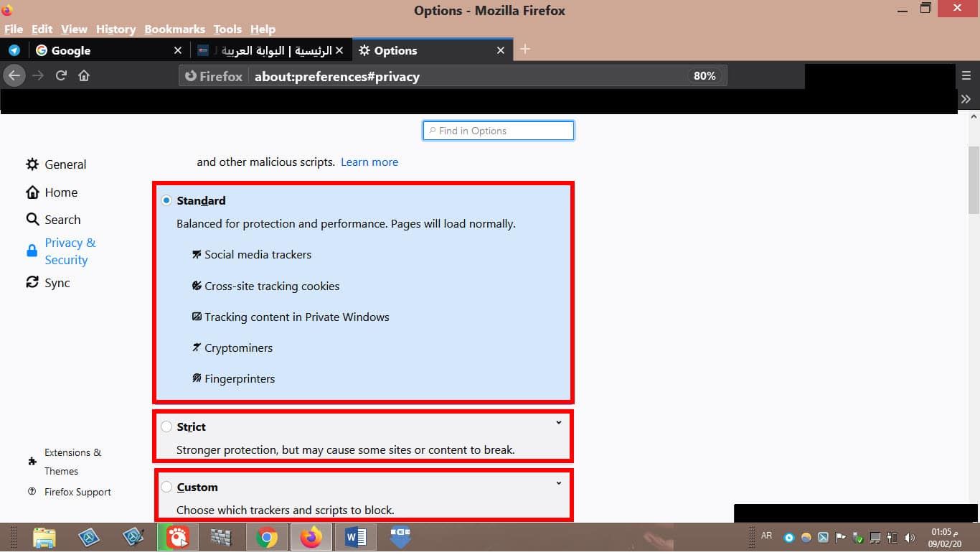Screen dimensions: 980x555
Task: Click the back arrow navigation button
Action: 14,75
